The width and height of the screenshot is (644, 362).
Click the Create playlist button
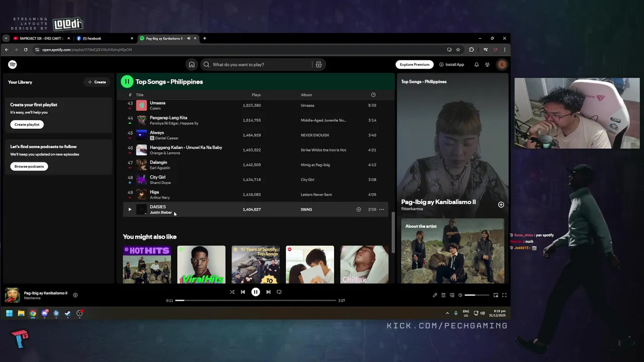click(x=27, y=124)
